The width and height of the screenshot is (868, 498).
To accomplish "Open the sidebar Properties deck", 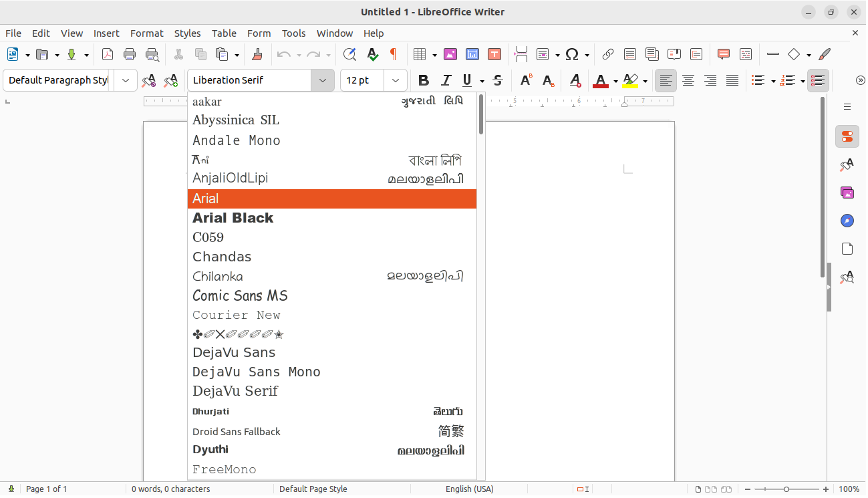I will 847,136.
